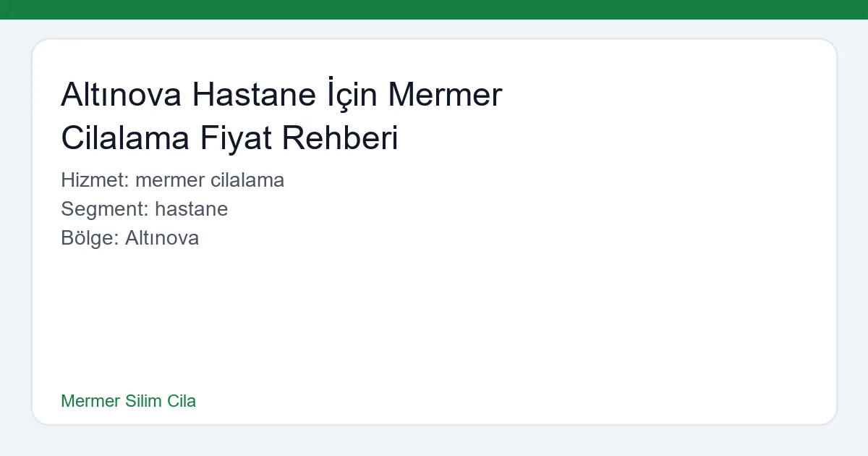Screen dimensions: 868x456
Task: Open the Mermer Silim Cila link
Action: [128, 401]
